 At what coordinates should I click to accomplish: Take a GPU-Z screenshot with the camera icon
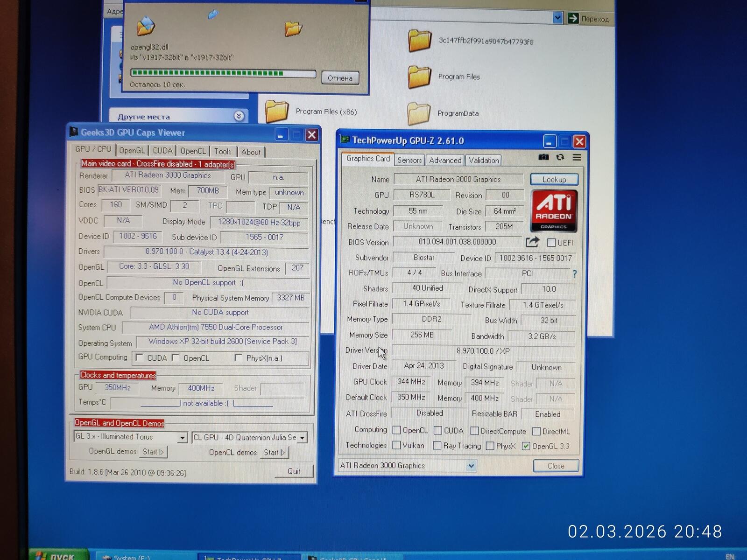pyautogui.click(x=543, y=157)
